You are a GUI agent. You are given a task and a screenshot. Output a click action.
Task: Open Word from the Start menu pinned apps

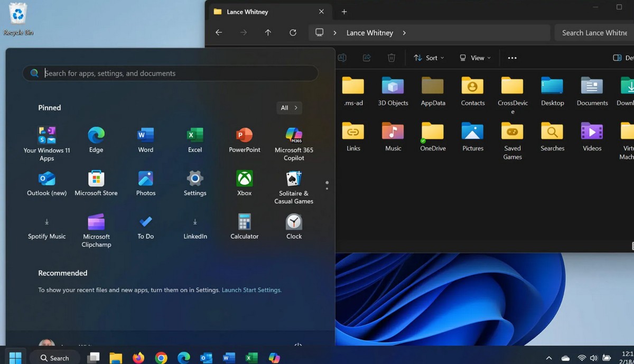click(x=145, y=140)
